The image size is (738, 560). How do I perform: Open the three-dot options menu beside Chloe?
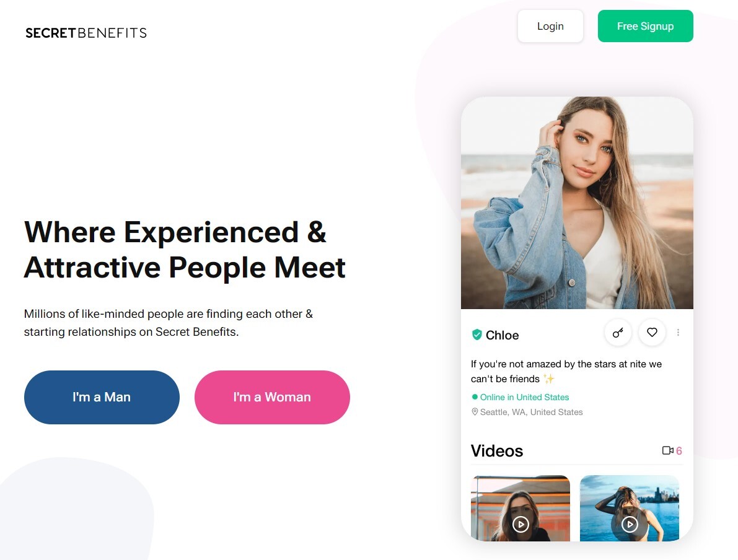point(678,333)
